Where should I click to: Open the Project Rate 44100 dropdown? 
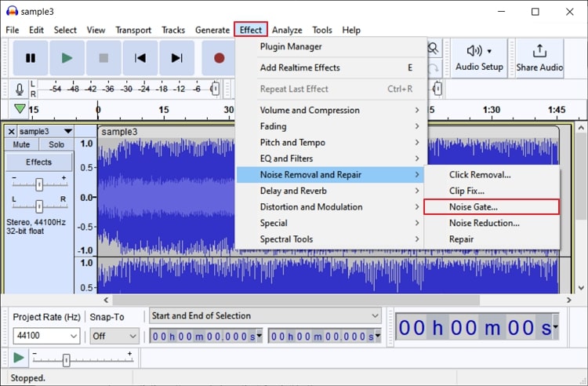coord(46,336)
